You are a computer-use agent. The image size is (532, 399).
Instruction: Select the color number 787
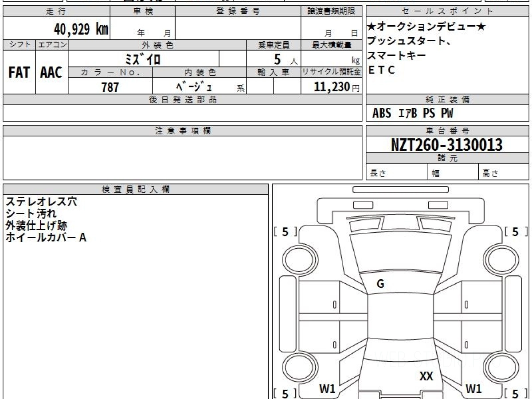tap(110, 86)
